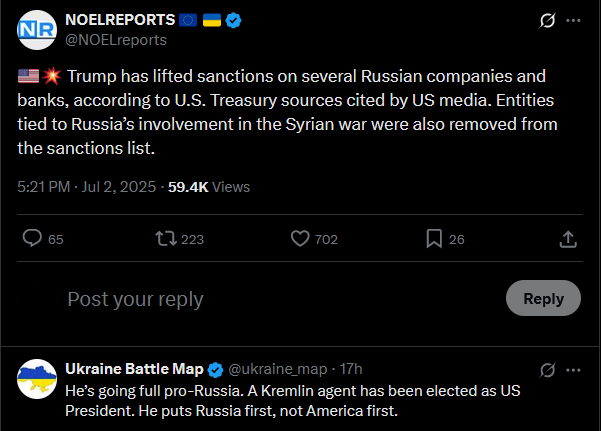Screen dimensions: 601x431
Task: Open NOELREPORTS profile avatar
Action: (x=37, y=30)
